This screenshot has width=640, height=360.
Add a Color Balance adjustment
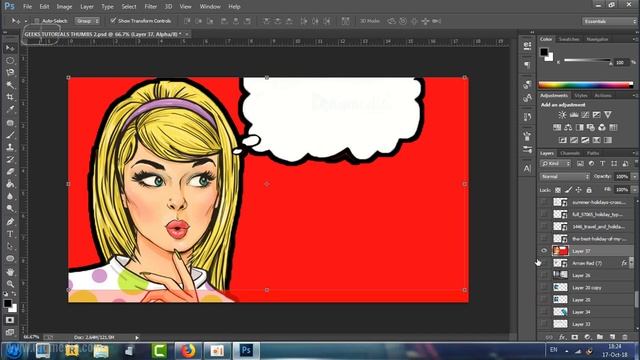tap(568, 127)
